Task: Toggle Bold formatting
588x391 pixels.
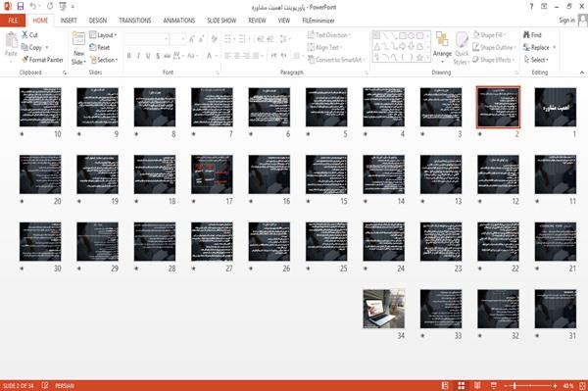Action: [128, 56]
